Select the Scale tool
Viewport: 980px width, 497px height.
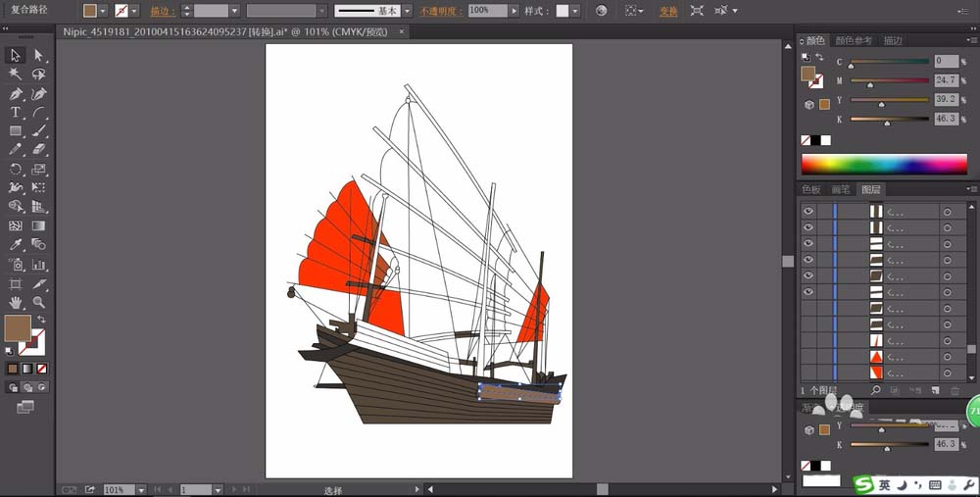coord(39,169)
